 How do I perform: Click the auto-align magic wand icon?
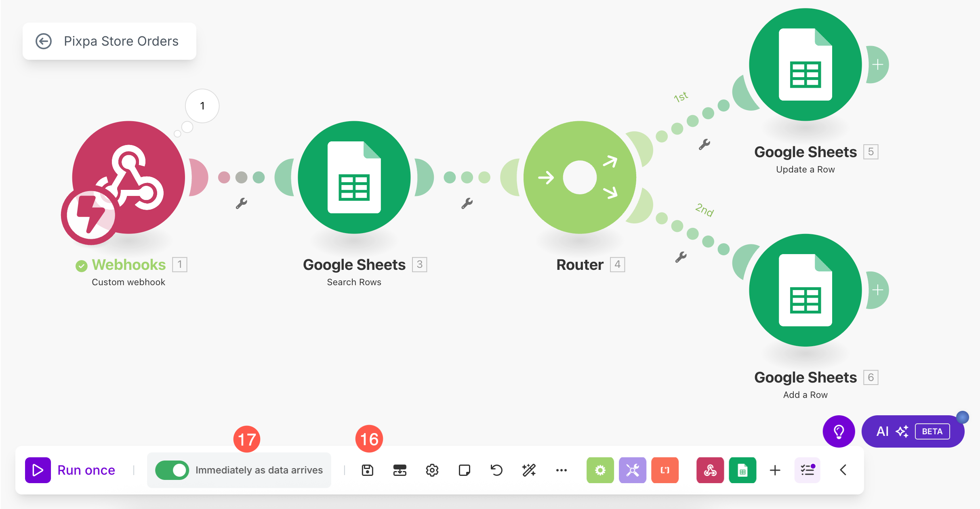pos(529,470)
